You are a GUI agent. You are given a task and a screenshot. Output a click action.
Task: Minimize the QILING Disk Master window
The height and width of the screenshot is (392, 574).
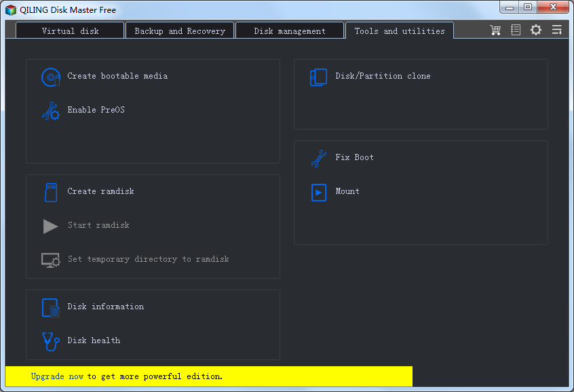[510, 7]
